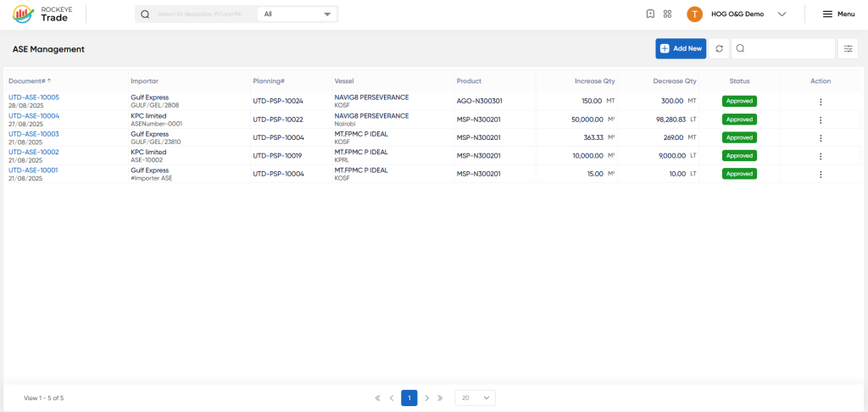Click the Rockeye Trade logo
Image resolution: width=868 pixels, height=412 pixels.
[41, 14]
